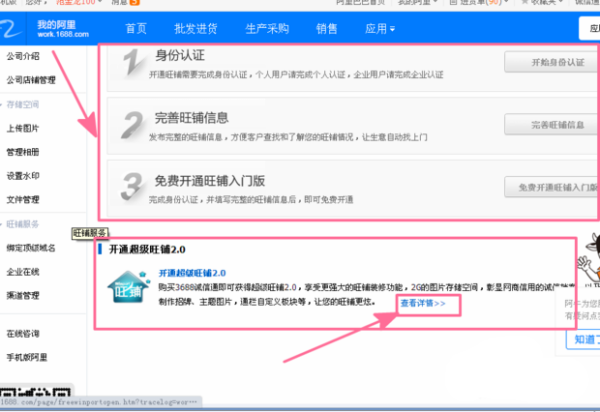Click 在线咨询 in the sidebar
Viewport: 600px width, 412px height.
tap(23, 334)
